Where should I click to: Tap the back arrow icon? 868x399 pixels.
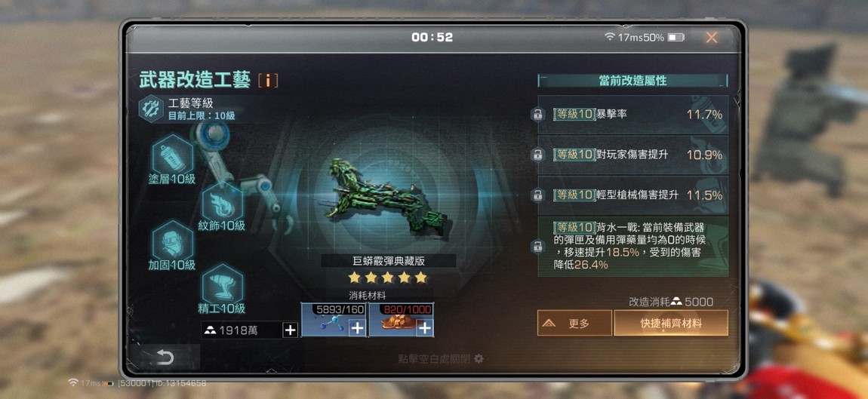165,358
